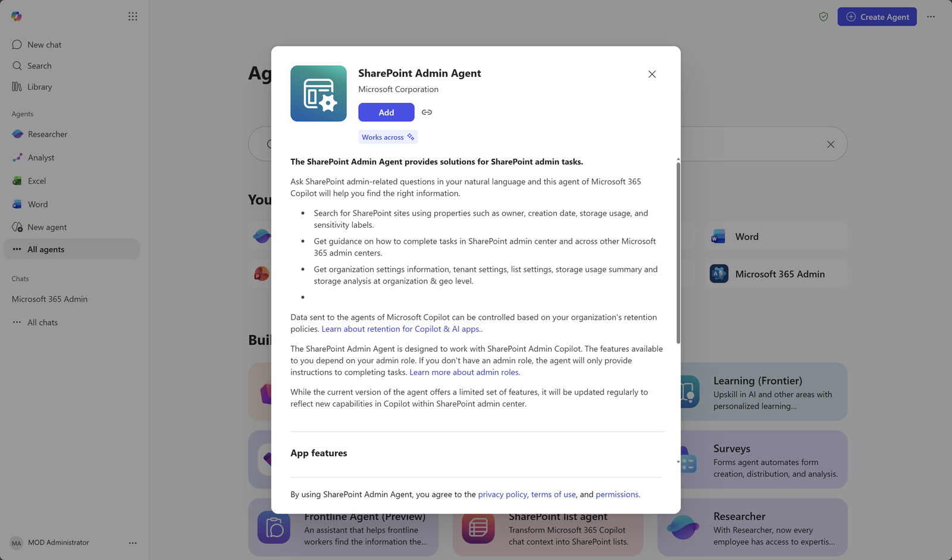The height and width of the screenshot is (560, 952).
Task: Click the Microsoft Corporation publisher text
Action: [x=398, y=89]
